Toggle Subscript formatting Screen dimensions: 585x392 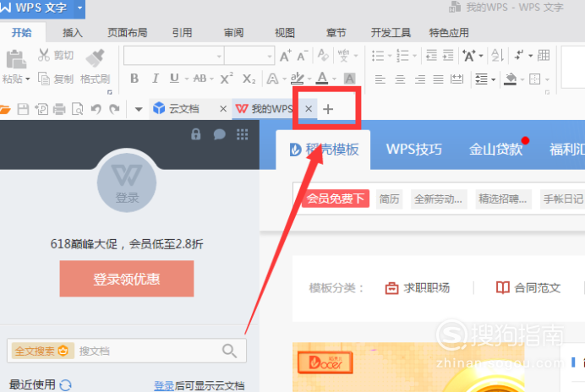[x=249, y=79]
